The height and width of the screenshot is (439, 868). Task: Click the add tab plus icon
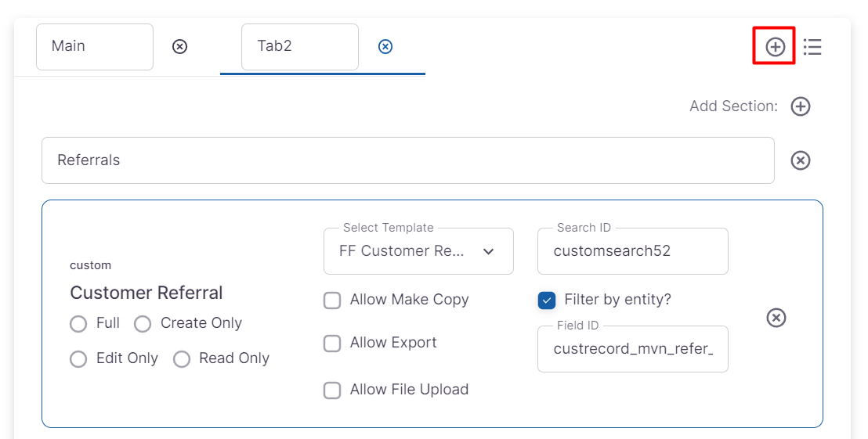pyautogui.click(x=775, y=47)
